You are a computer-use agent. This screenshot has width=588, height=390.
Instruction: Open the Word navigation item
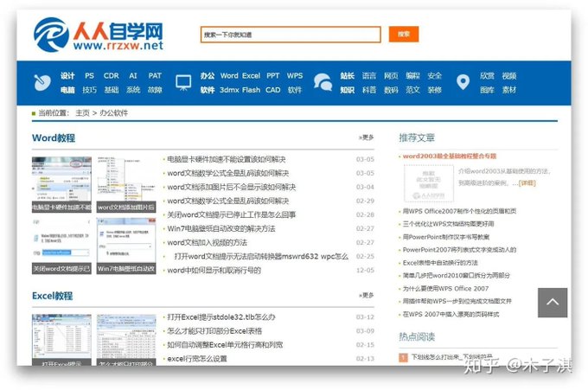pos(229,76)
